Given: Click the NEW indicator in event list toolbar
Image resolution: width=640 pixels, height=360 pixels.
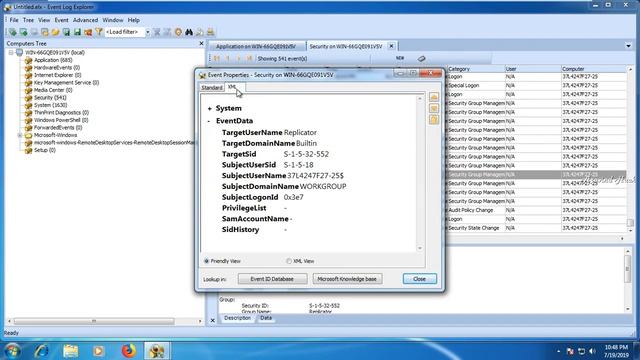Looking at the screenshot, I should [x=400, y=58].
